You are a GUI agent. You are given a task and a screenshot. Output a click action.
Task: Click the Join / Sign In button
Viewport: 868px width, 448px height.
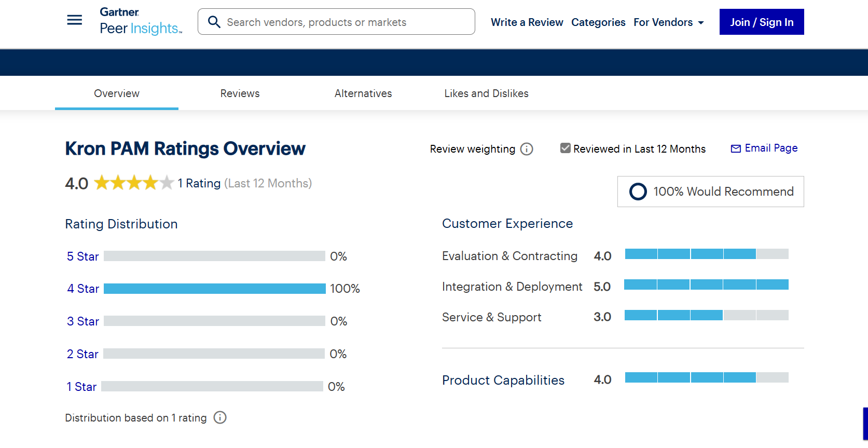click(x=762, y=22)
